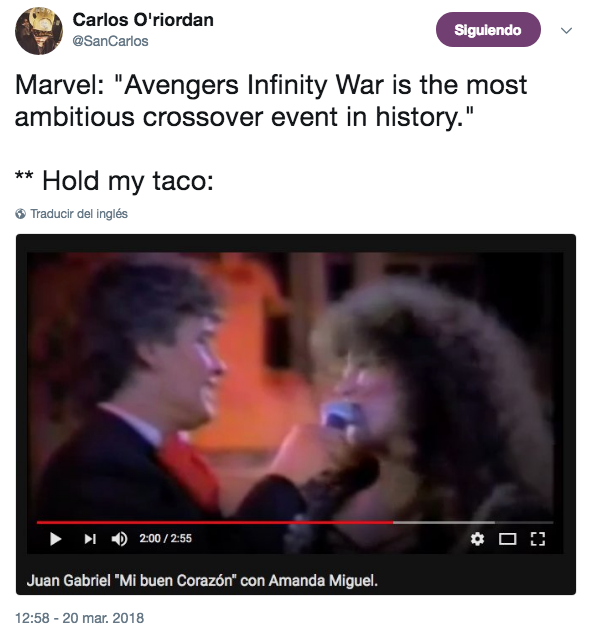The width and height of the screenshot is (592, 638).
Task: Open video settings gear icon
Action: coord(477,539)
